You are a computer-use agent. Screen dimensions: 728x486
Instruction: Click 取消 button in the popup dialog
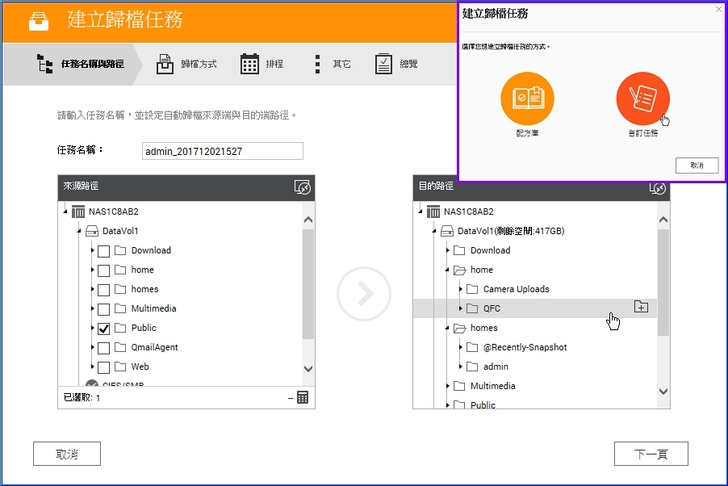(696, 165)
